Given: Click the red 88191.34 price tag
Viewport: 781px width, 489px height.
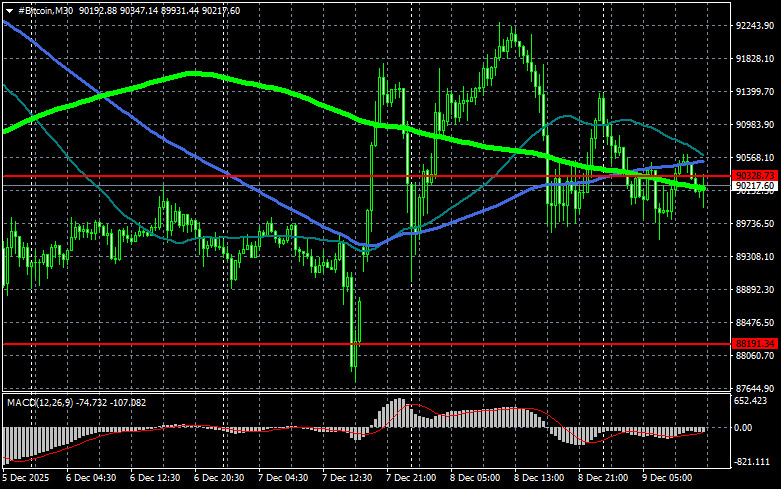Looking at the screenshot, I should click(755, 344).
